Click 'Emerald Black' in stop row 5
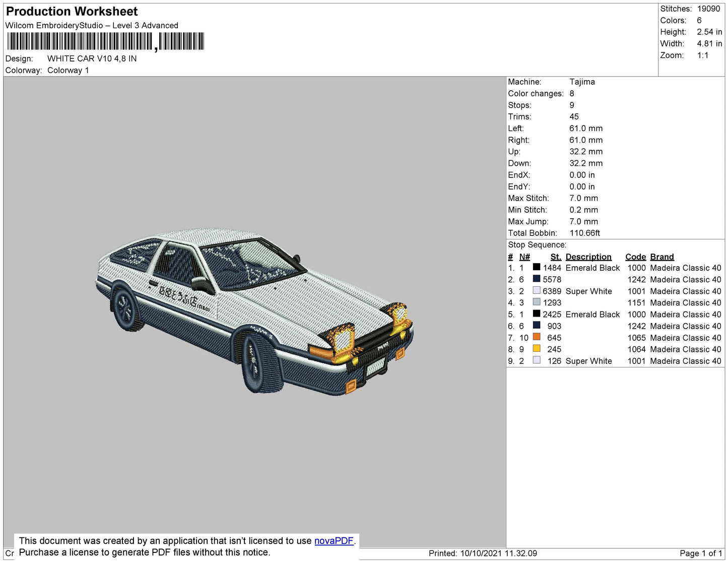The height and width of the screenshot is (563, 728). [x=592, y=314]
